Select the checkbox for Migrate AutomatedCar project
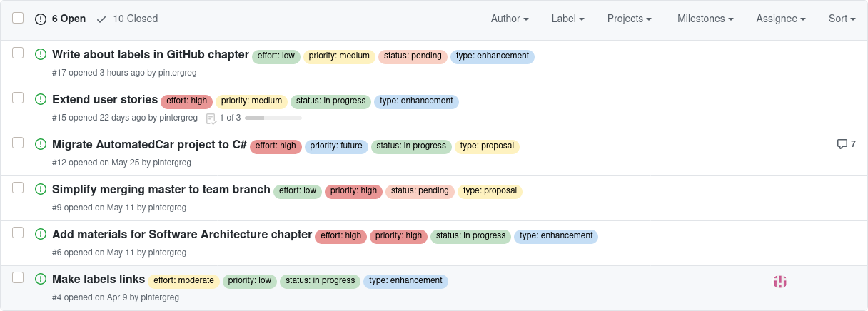The image size is (868, 311). [18, 143]
